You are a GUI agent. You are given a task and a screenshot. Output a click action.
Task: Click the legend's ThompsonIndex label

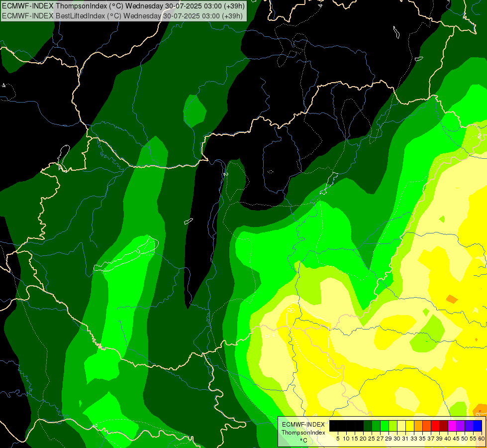pos(303,433)
